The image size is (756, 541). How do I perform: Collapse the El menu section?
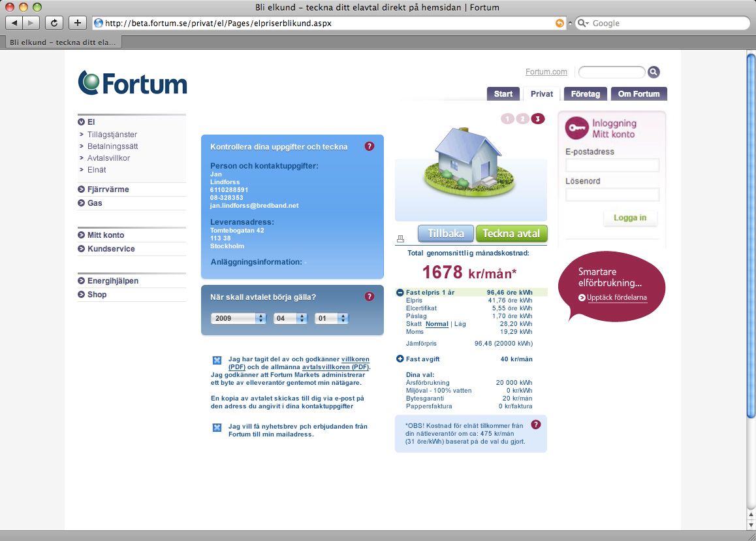click(81, 122)
